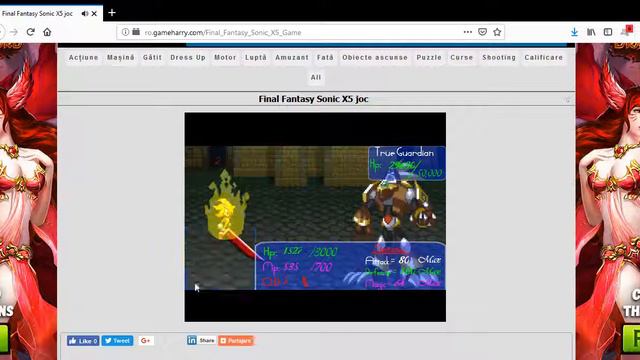The width and height of the screenshot is (640, 360).
Task: Open the Dress Up games category
Action: point(188,58)
